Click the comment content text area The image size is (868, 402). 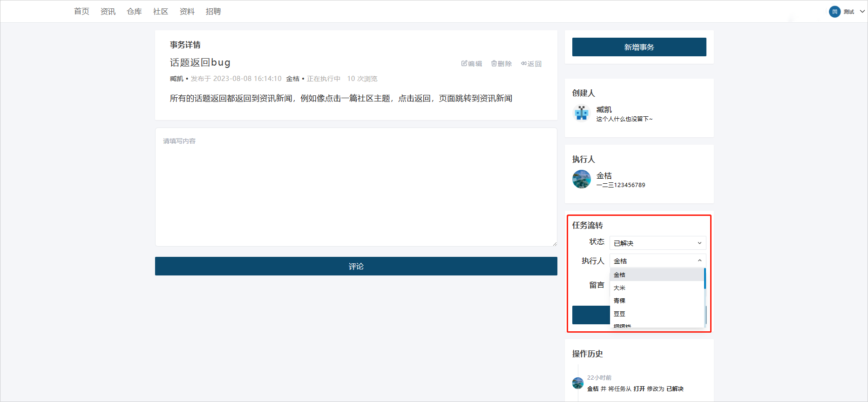[x=356, y=187]
